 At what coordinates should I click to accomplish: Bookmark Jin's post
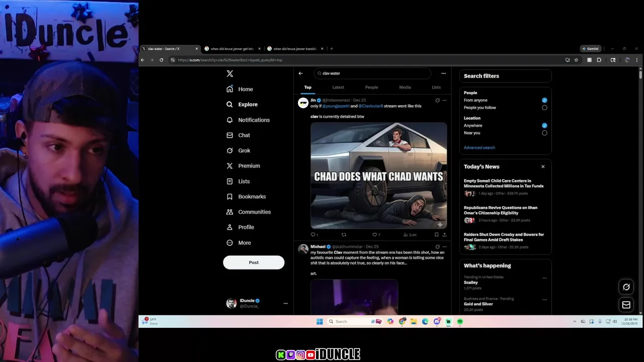click(436, 235)
